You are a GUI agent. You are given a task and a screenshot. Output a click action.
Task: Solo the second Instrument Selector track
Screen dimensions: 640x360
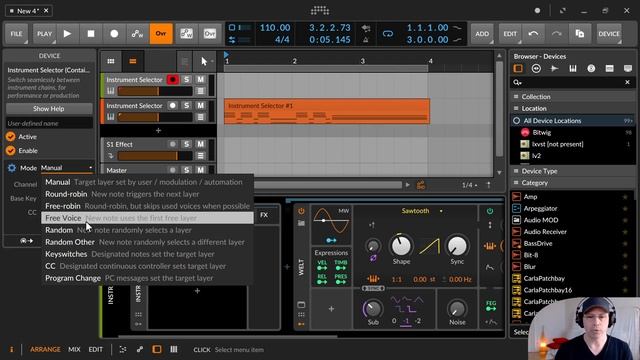click(187, 105)
